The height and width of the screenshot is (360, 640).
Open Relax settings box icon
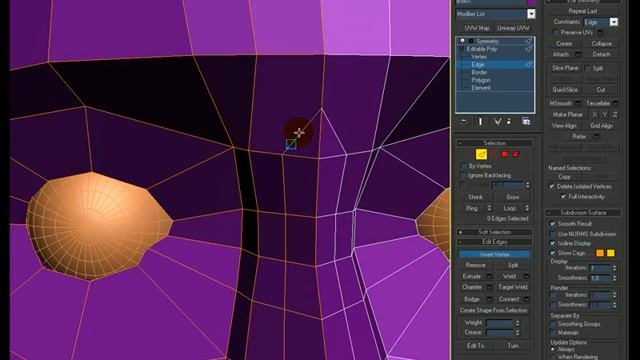pyautogui.click(x=596, y=136)
